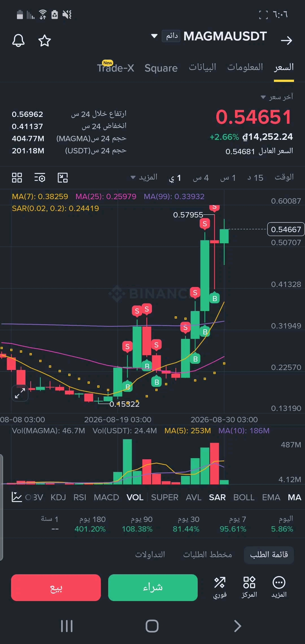Toggle the SUPER indicator
This screenshot has height=644, width=305.
pyautogui.click(x=165, y=497)
